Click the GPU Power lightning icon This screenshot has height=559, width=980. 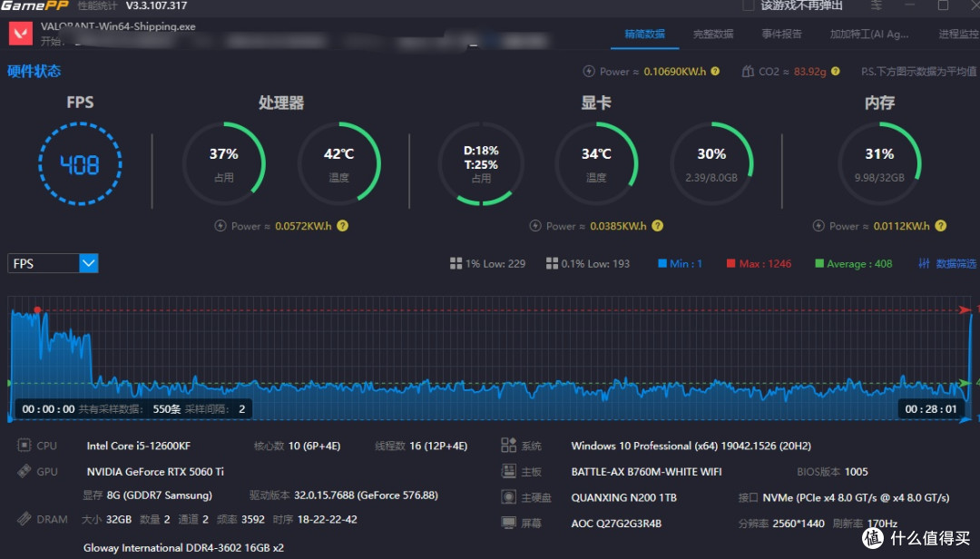point(535,226)
